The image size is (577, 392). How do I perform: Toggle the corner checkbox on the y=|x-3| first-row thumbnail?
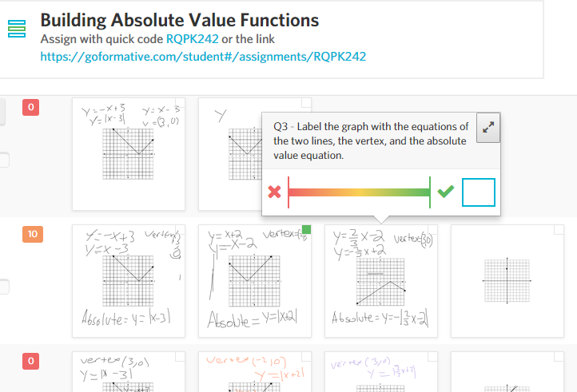pyautogui.click(x=181, y=103)
